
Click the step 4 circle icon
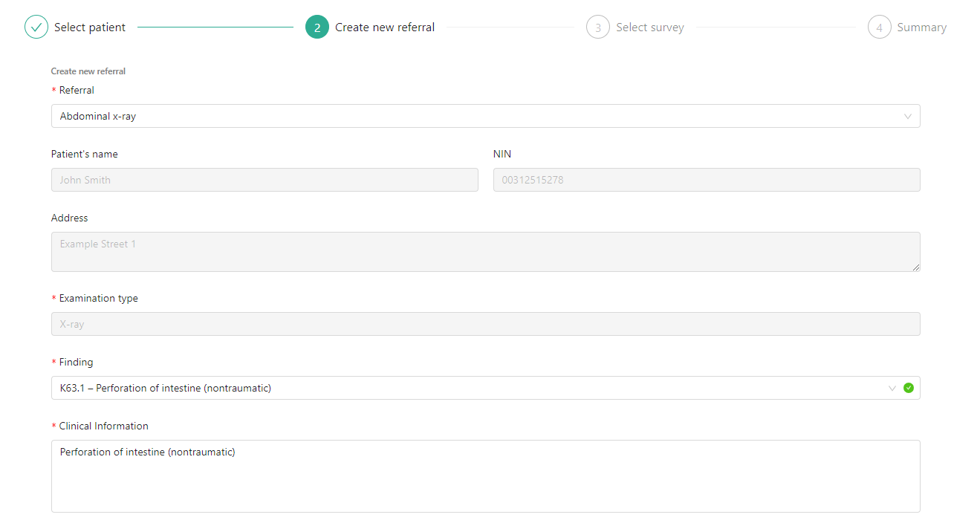click(880, 27)
